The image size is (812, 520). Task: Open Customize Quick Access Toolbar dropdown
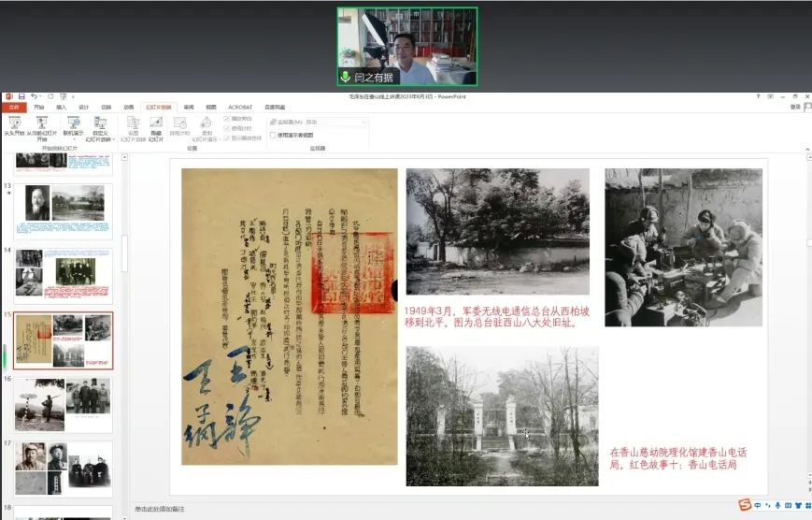coord(73,96)
